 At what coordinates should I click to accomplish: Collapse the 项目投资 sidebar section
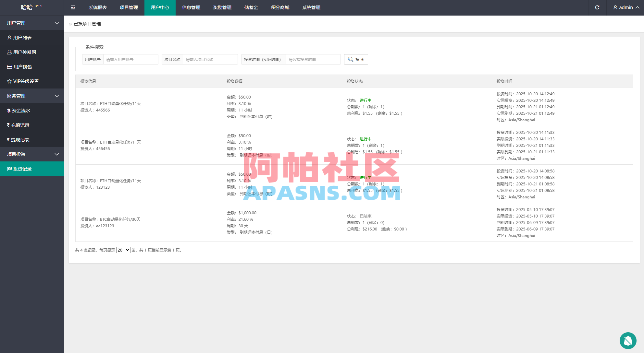(x=32, y=154)
